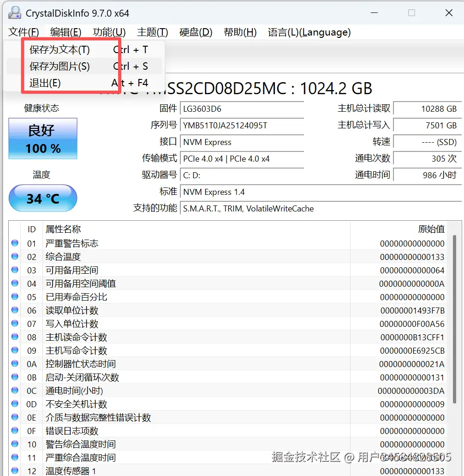Select the 严重警告标志 attribute name
The height and width of the screenshot is (476, 464).
[72, 243]
